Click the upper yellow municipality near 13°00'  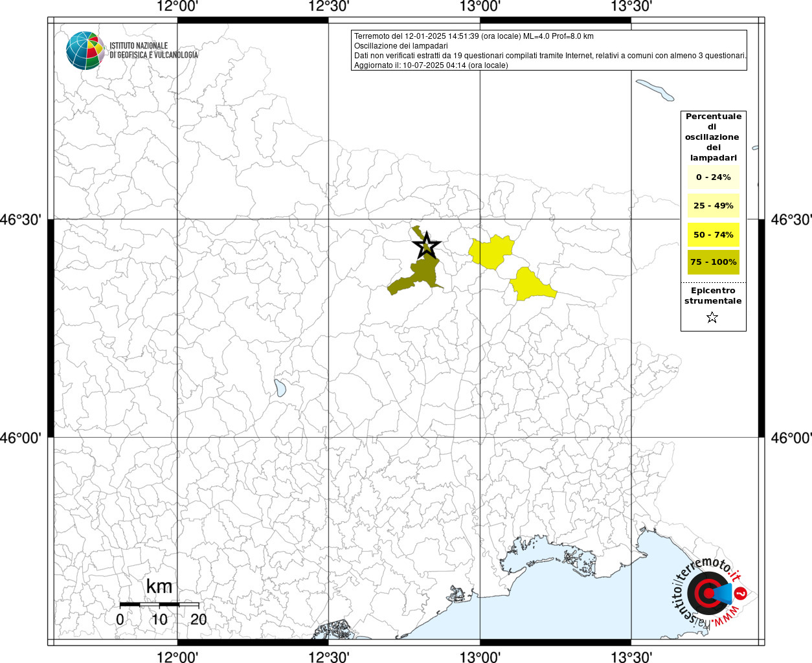[x=492, y=253]
